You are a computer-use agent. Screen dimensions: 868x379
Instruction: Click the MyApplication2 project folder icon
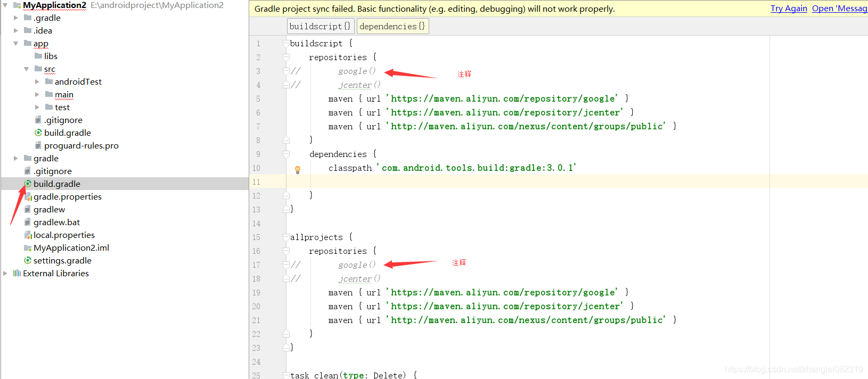pyautogui.click(x=17, y=5)
